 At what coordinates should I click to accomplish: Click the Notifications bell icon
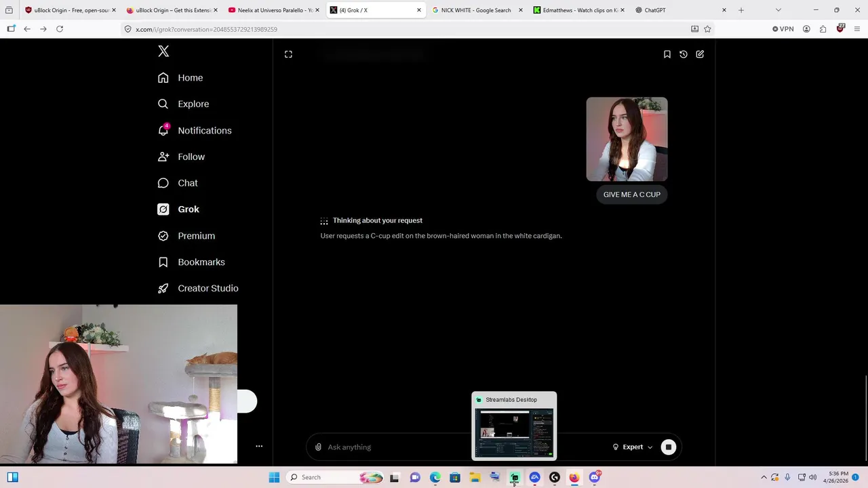pos(163,130)
